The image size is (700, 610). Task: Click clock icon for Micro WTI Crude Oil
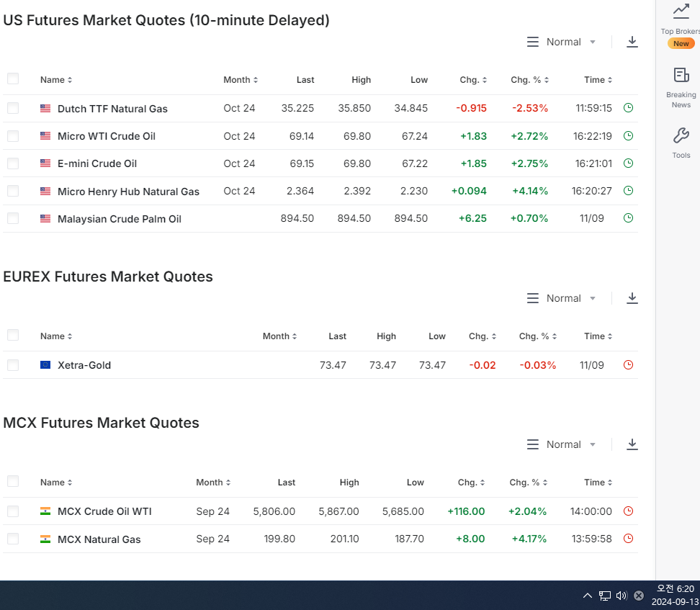click(x=628, y=135)
